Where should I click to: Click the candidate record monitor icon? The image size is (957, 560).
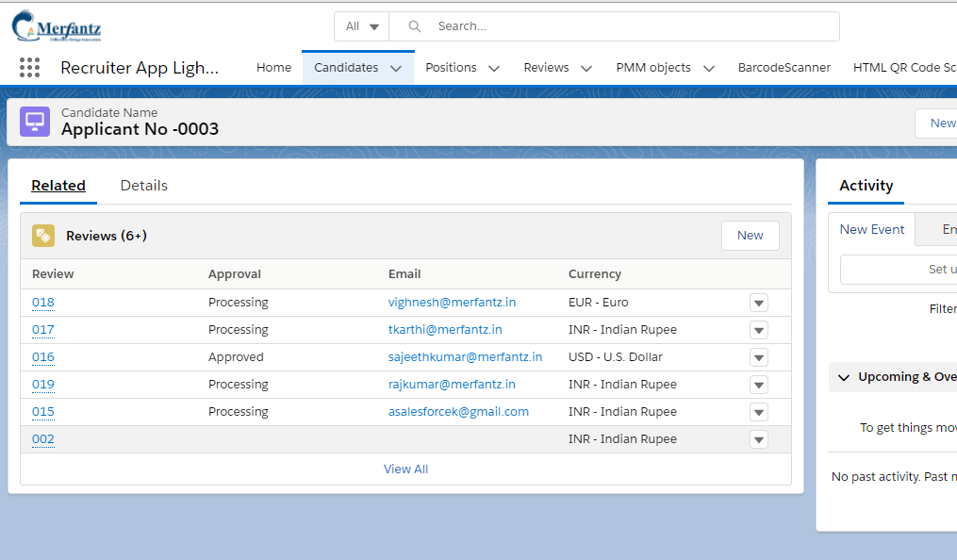pos(35,122)
